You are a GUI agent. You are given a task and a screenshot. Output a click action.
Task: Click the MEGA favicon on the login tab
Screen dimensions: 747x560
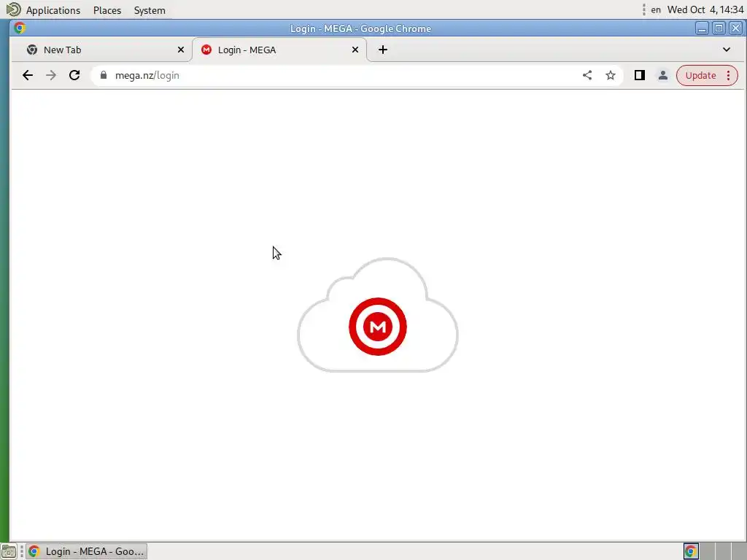click(x=206, y=50)
